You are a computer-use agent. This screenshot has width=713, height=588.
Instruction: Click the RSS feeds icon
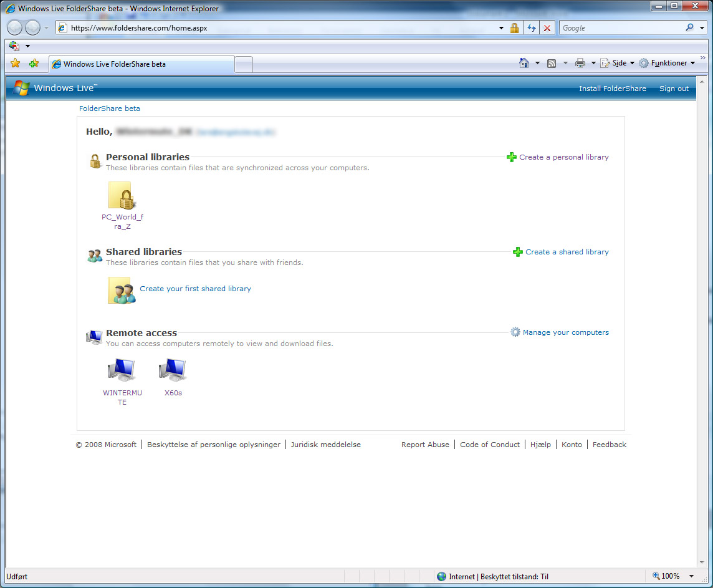click(x=552, y=63)
